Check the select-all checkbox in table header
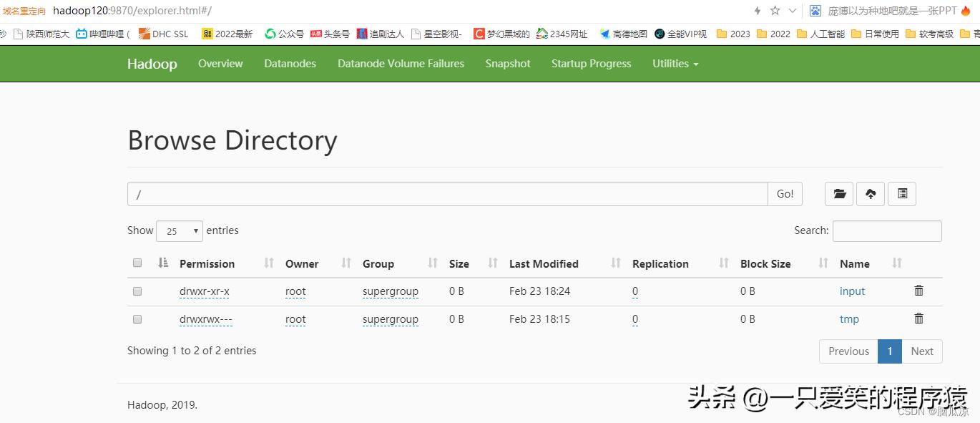 coord(137,262)
